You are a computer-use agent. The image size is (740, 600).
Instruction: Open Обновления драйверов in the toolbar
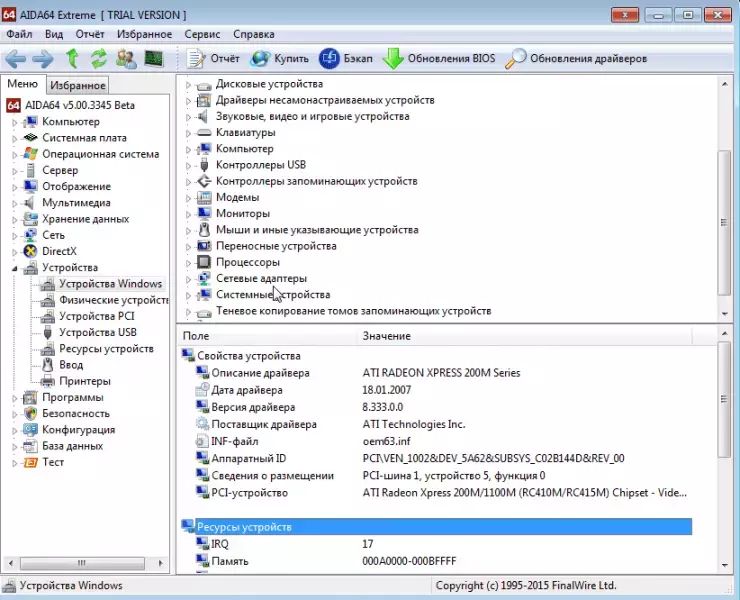click(576, 59)
